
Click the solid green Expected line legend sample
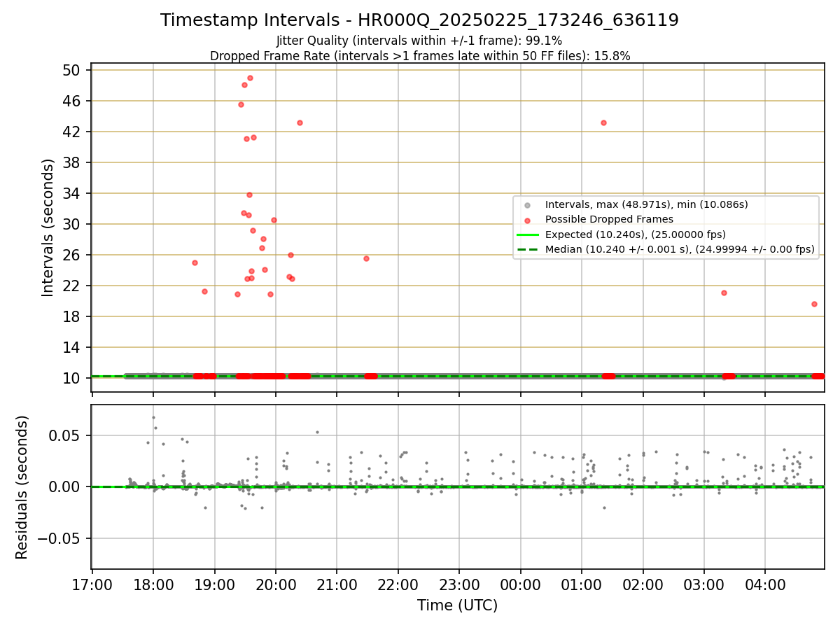coord(528,234)
